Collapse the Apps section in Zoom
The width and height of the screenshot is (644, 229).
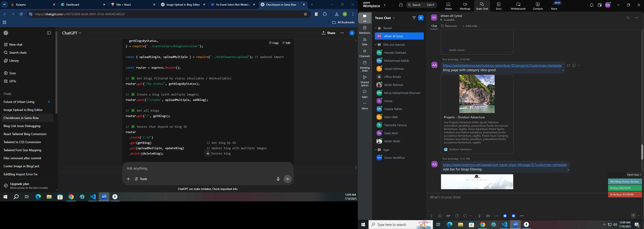tap(375, 150)
